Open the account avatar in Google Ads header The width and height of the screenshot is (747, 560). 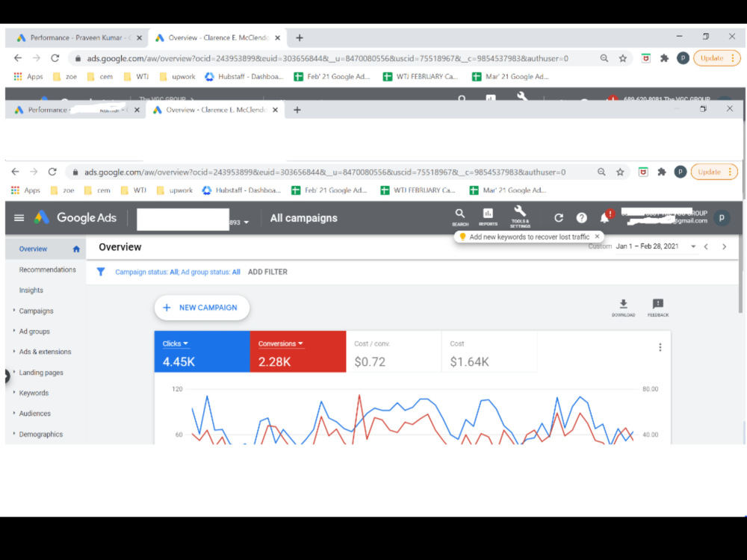point(722,217)
